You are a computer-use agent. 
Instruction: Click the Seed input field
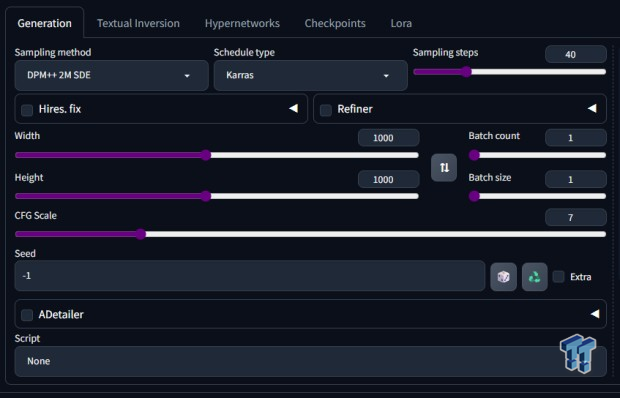pos(250,276)
